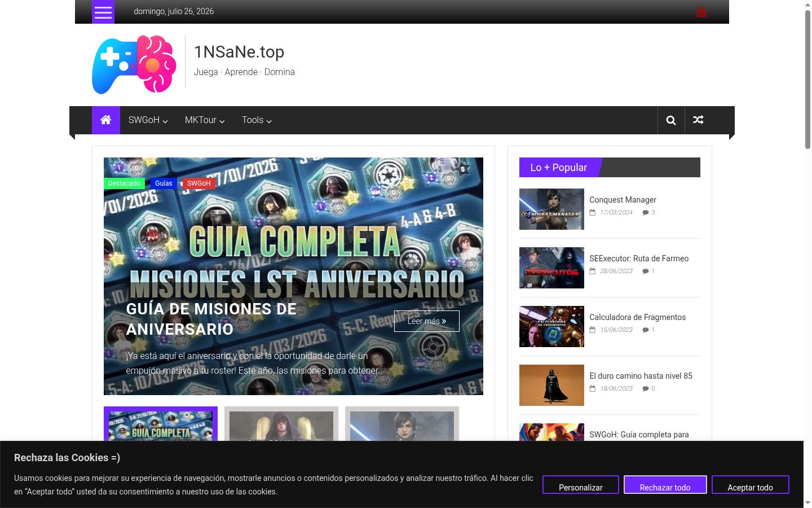Click calendar icon beside 28/06/2023
Viewport: 812px width, 508px height.
click(x=592, y=271)
